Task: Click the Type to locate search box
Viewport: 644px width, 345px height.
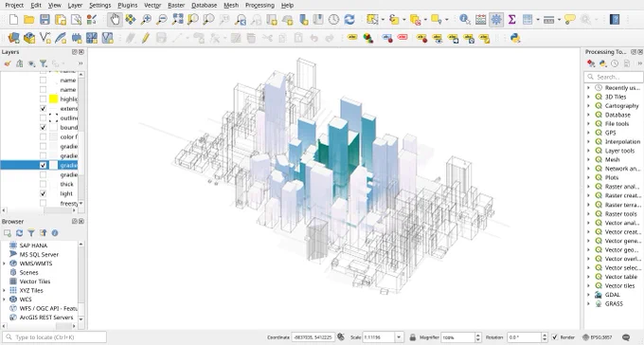Action: click(x=54, y=337)
